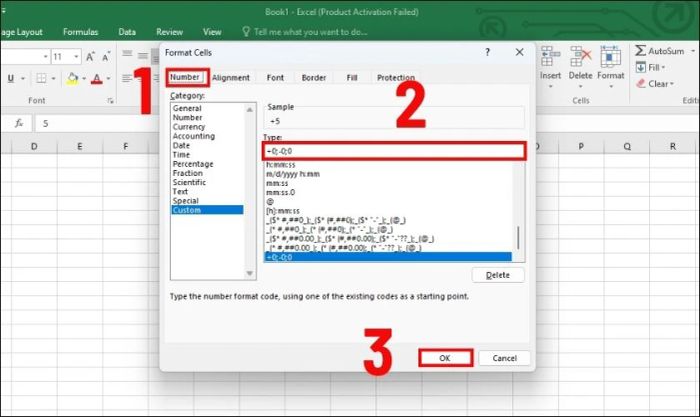Switch to the Protection tab
The height and width of the screenshot is (417, 700).
[x=396, y=78]
